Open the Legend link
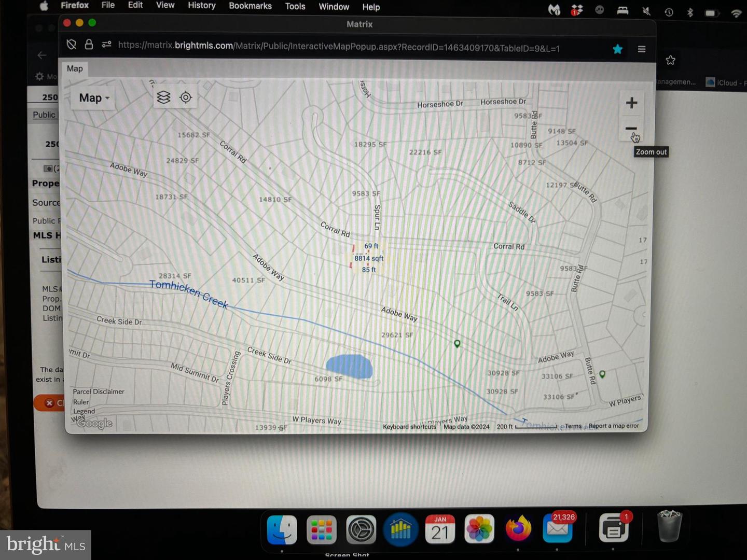The image size is (747, 560). 84,411
